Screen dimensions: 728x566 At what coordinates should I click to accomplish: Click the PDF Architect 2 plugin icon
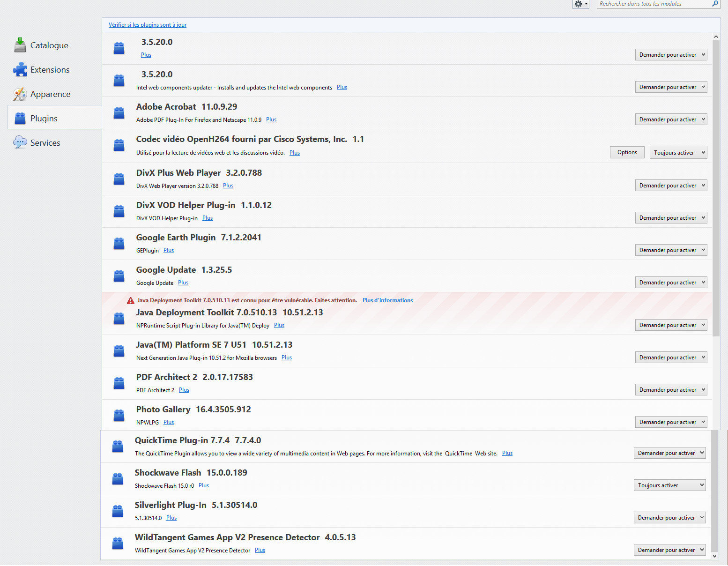point(119,383)
